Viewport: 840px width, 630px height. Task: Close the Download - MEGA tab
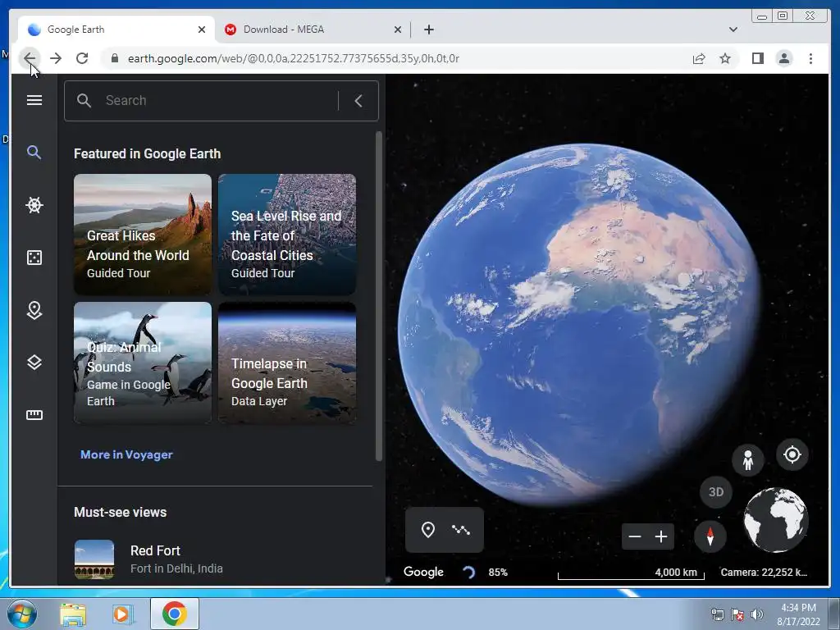[x=398, y=30]
